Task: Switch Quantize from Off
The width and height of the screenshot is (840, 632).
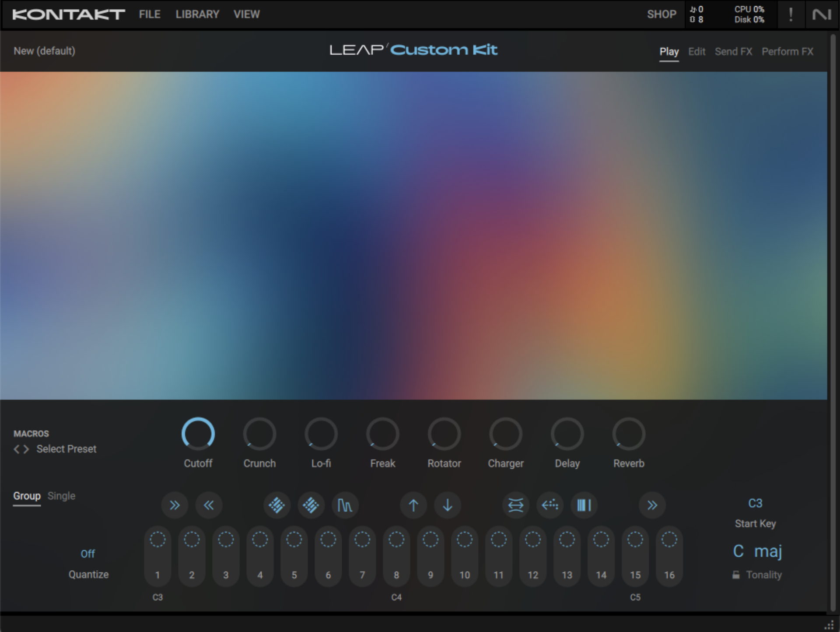Action: [87, 554]
